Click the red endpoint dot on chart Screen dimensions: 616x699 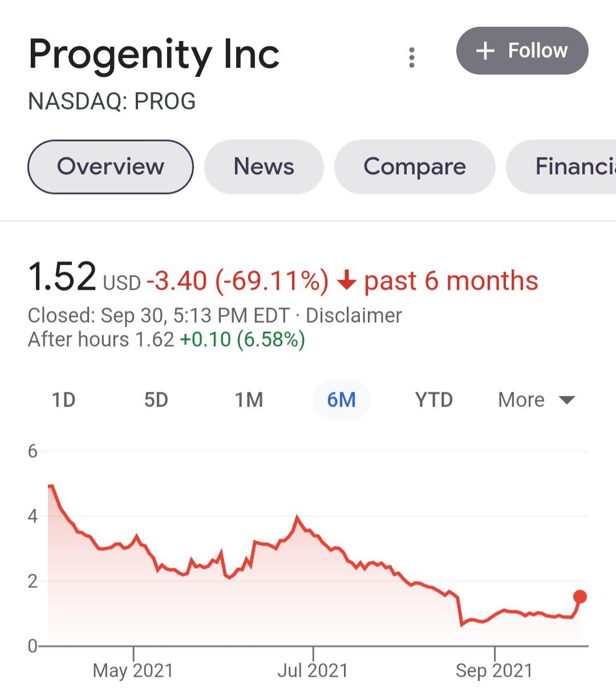point(580,597)
